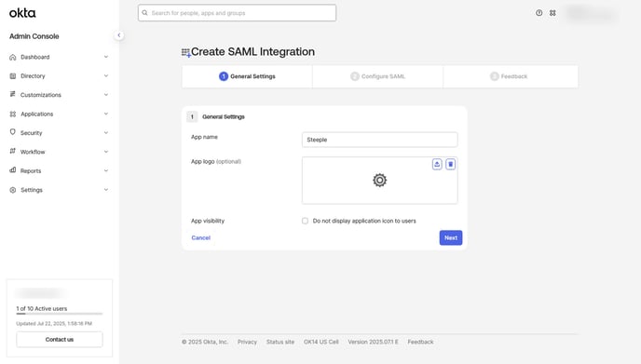The width and height of the screenshot is (641, 364).
Task: Enable Do not display application icon checkbox
Action: (x=305, y=221)
